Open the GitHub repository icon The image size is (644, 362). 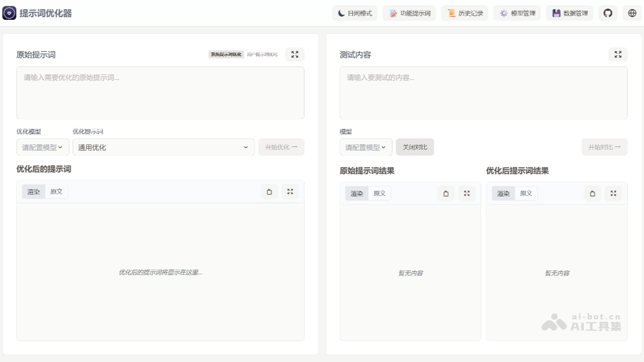click(608, 13)
